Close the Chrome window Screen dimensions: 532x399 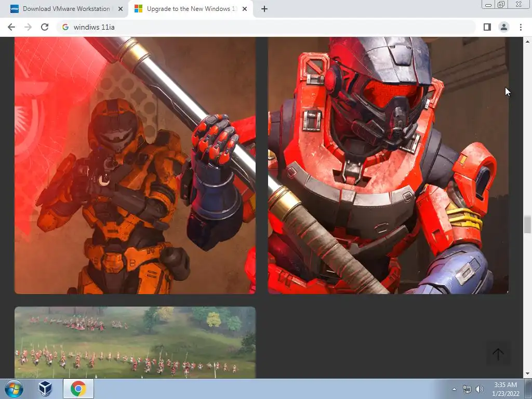(519, 4)
